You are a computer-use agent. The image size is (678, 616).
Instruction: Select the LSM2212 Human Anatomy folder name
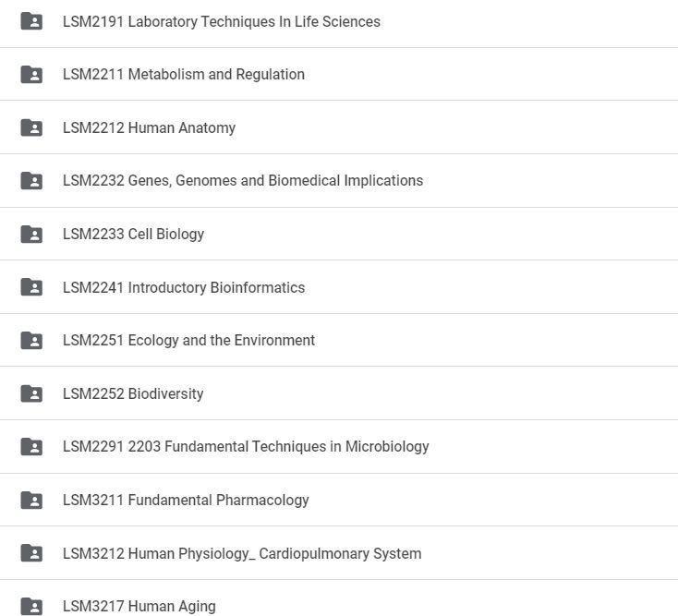(149, 128)
